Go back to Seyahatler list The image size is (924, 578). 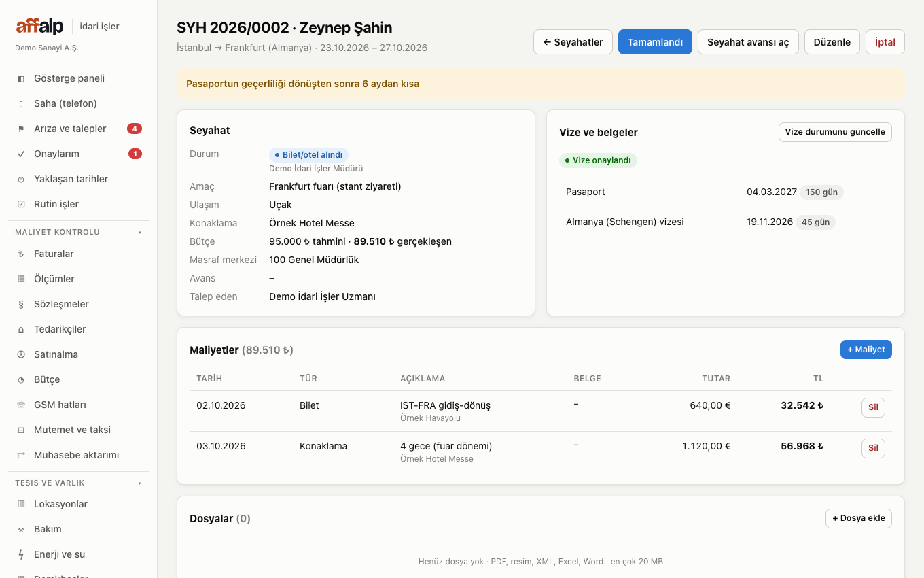coord(573,42)
